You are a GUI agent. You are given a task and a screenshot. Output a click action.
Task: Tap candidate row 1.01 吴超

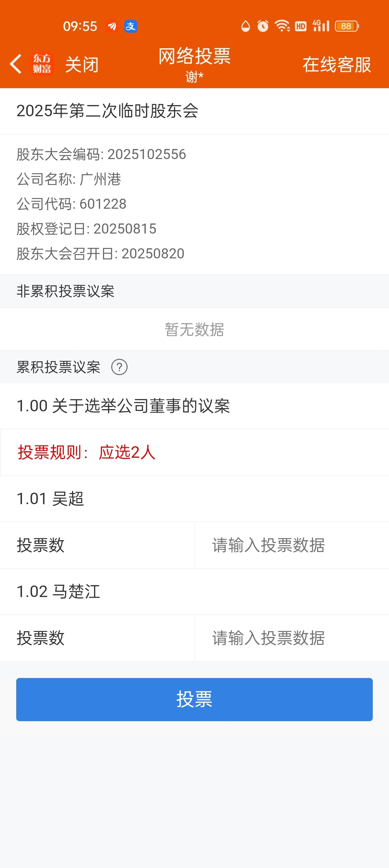pyautogui.click(x=194, y=499)
